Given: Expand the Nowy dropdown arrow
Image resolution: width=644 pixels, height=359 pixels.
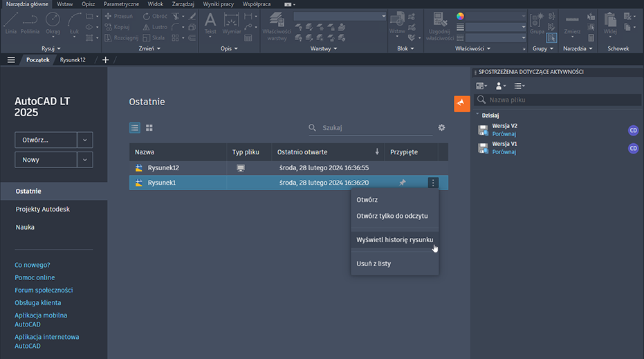Looking at the screenshot, I should [x=85, y=160].
